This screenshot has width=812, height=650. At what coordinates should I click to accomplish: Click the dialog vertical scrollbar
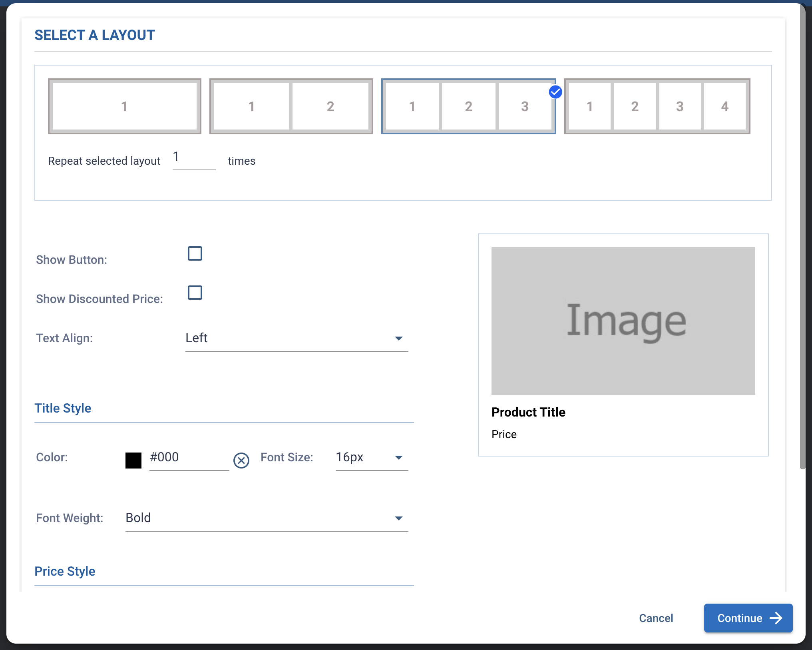[x=802, y=240]
